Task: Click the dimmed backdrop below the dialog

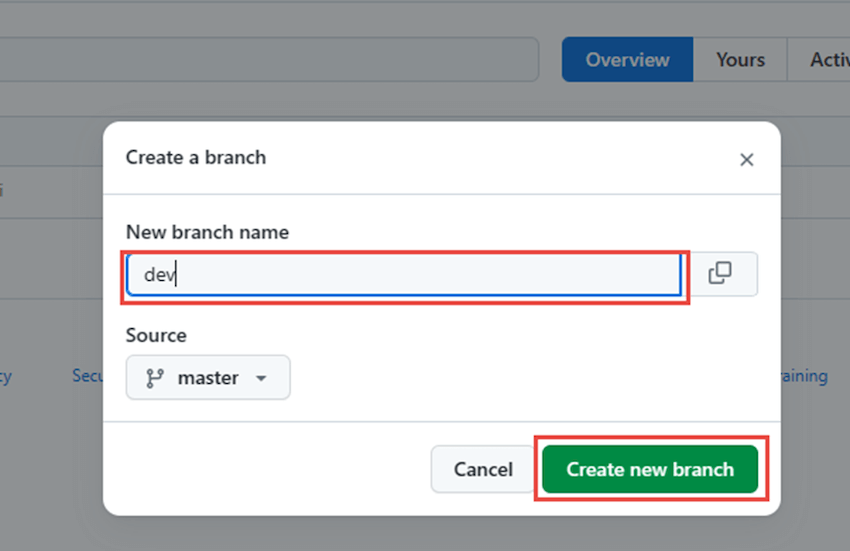Action: coord(425,534)
